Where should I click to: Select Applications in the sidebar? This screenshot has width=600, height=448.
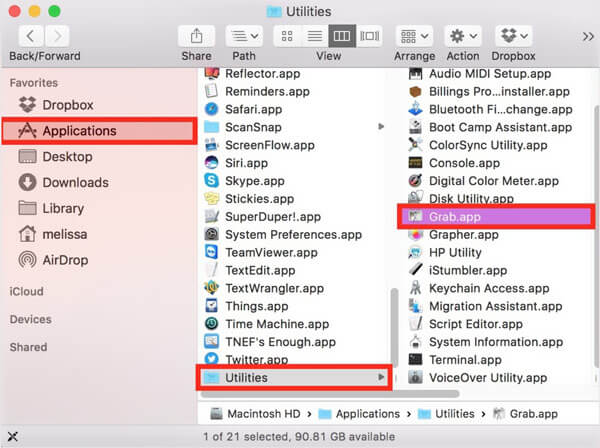click(99, 131)
